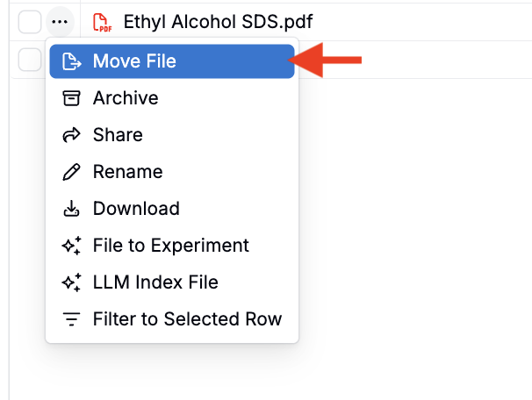This screenshot has height=400, width=532.
Task: Click the Move File icon
Action: pyautogui.click(x=72, y=61)
